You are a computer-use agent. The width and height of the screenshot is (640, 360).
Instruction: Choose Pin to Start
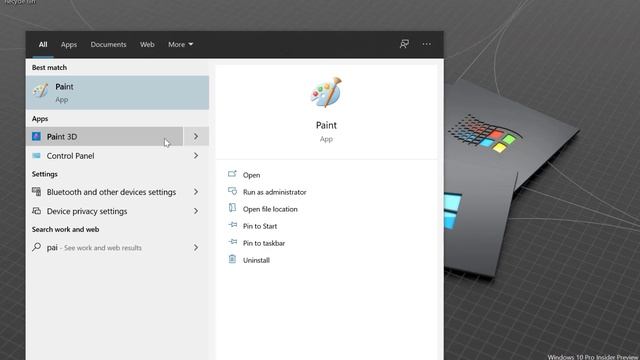coord(260,226)
